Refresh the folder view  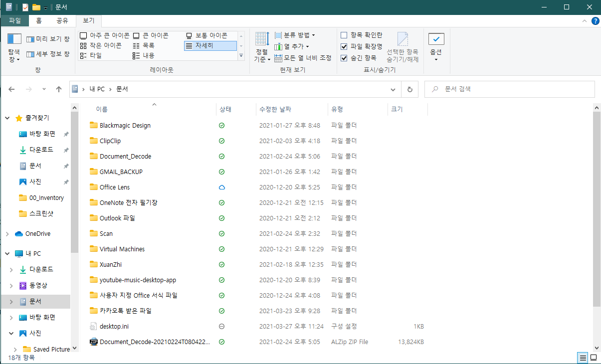click(x=410, y=89)
